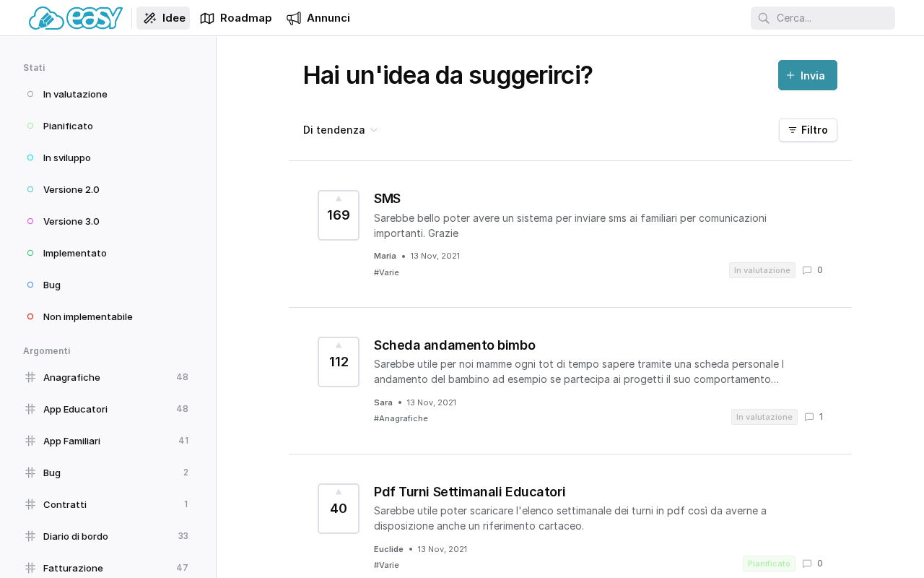Viewport: 924px width, 578px height.
Task: Select the App Familiari topic
Action: point(71,441)
